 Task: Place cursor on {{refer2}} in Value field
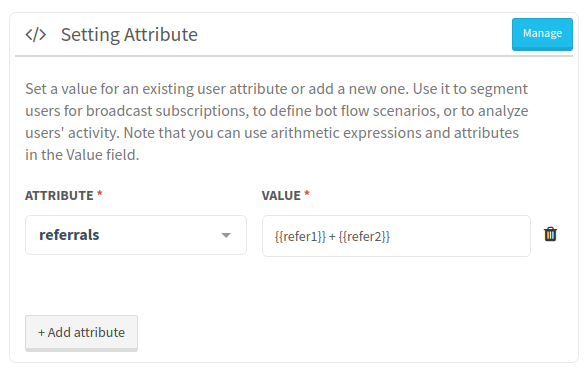tap(364, 237)
